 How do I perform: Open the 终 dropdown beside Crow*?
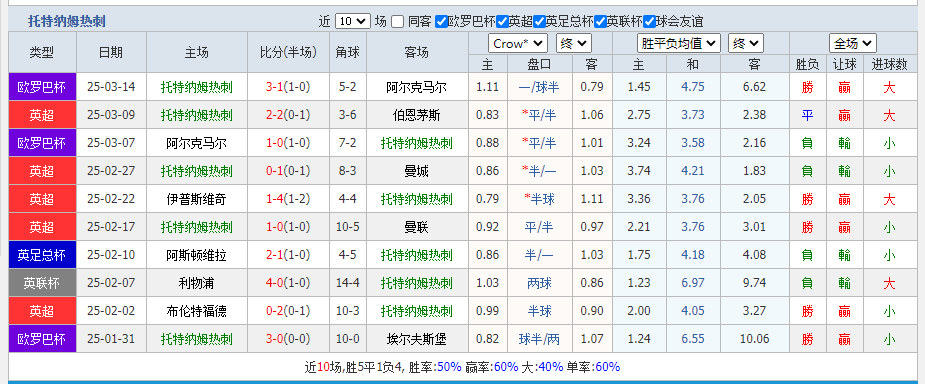[573, 44]
